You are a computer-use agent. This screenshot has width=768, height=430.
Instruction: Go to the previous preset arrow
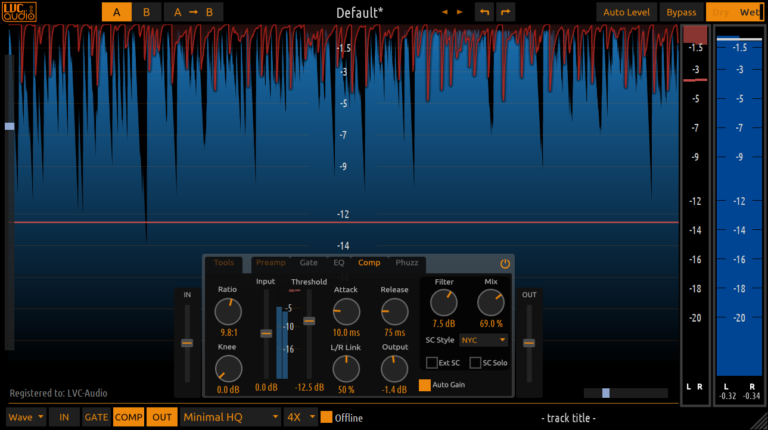pos(445,12)
